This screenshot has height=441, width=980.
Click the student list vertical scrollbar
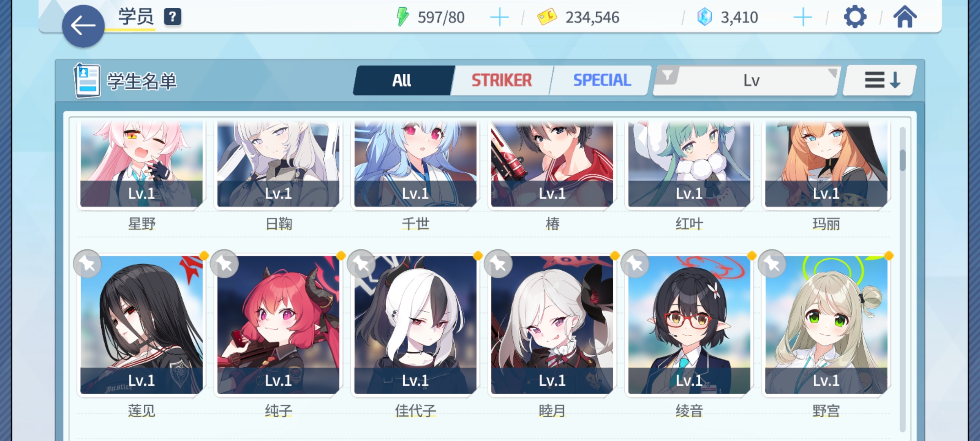[902, 279]
